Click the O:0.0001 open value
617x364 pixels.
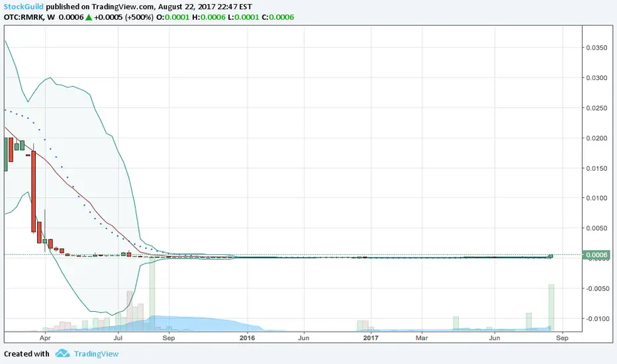(x=173, y=17)
